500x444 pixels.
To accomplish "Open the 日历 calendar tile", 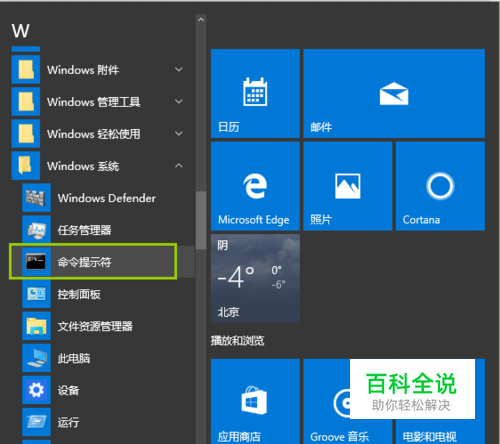I will (x=255, y=93).
